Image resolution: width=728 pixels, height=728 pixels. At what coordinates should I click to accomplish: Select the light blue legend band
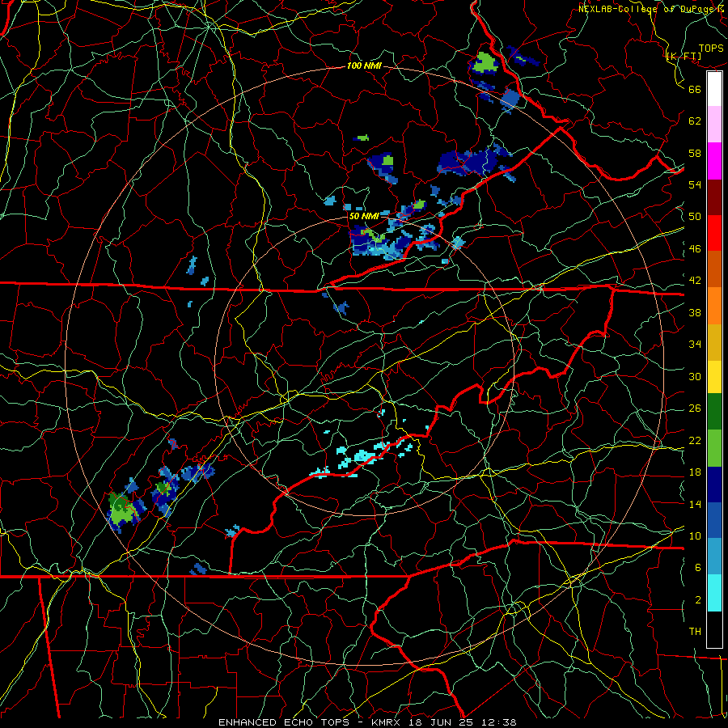click(x=714, y=557)
